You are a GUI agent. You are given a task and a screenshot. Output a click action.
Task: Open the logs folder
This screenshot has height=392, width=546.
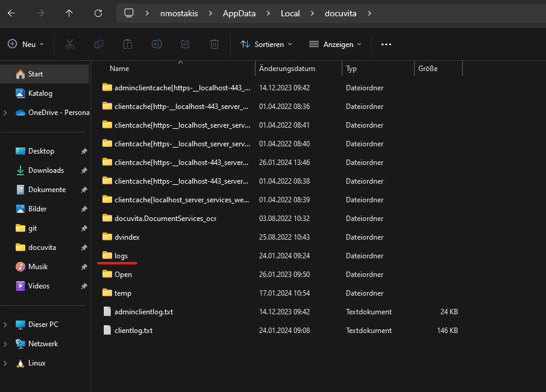(121, 255)
